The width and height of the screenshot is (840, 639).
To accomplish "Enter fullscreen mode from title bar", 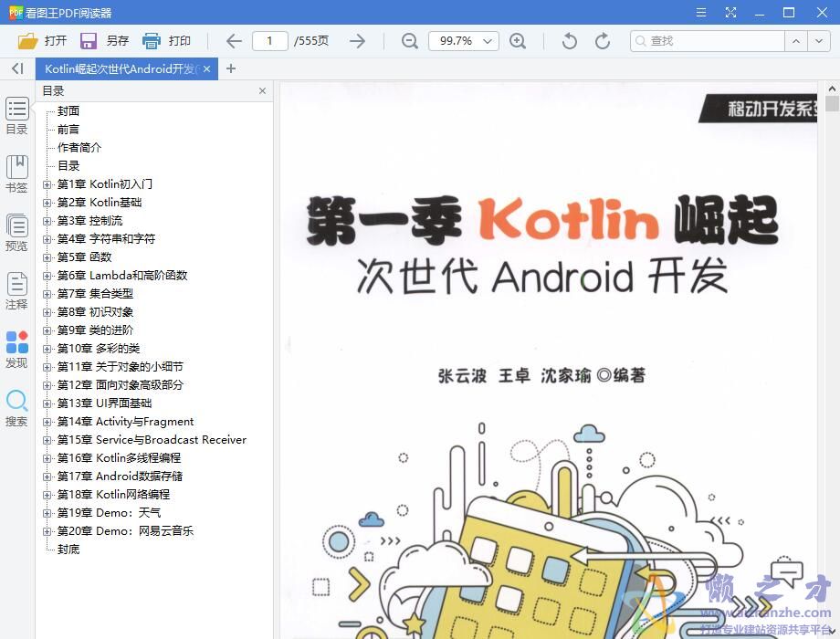I will pos(730,12).
